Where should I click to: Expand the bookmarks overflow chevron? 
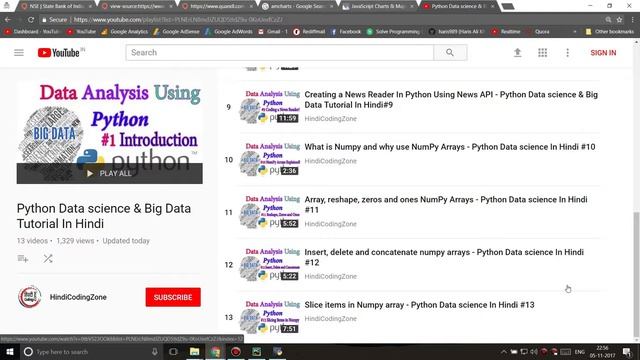pos(575,31)
